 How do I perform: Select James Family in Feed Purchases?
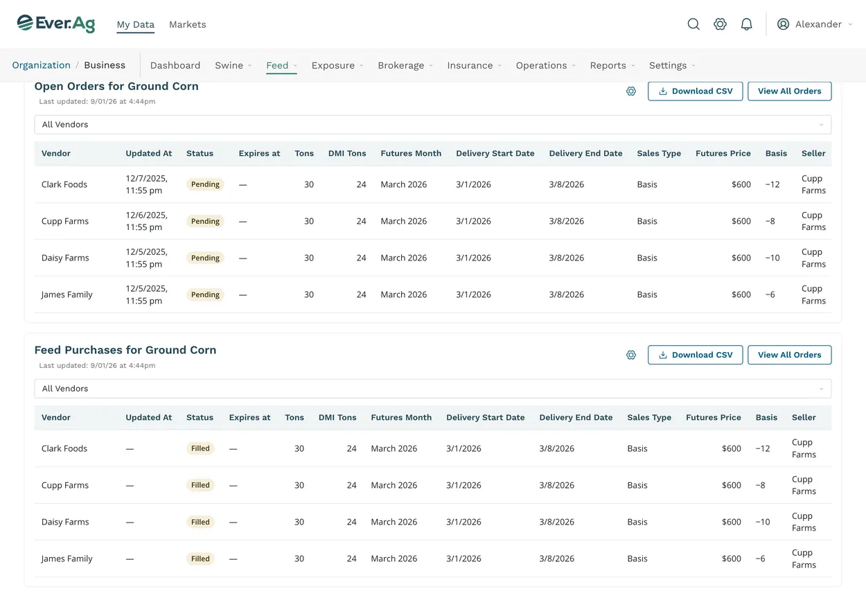tap(67, 558)
